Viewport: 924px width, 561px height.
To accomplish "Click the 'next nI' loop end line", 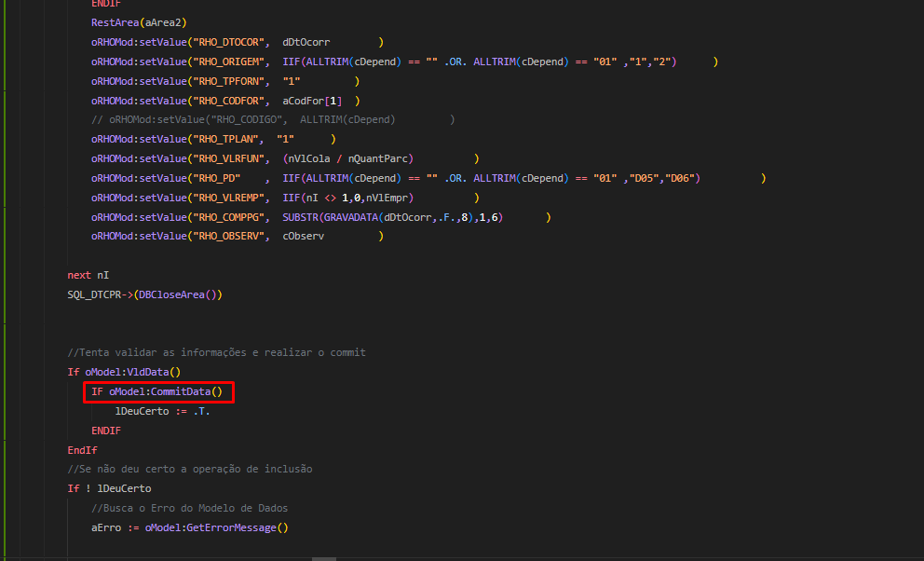I will tap(88, 275).
